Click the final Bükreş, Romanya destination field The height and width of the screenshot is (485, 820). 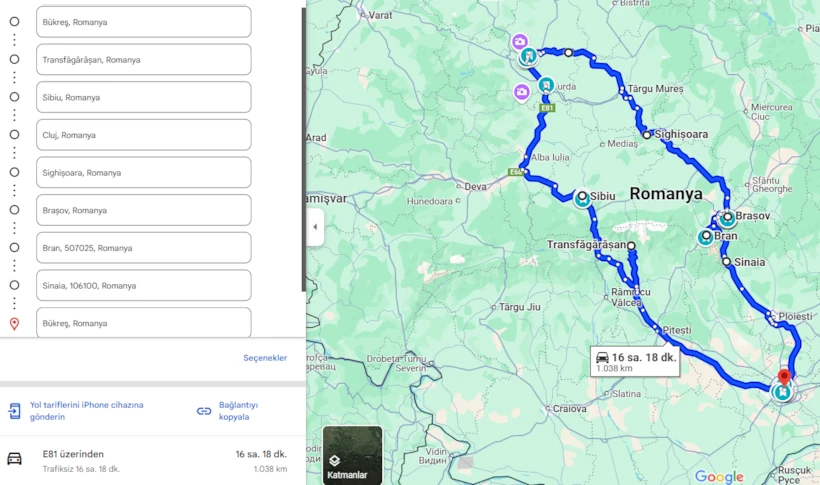coord(143,323)
